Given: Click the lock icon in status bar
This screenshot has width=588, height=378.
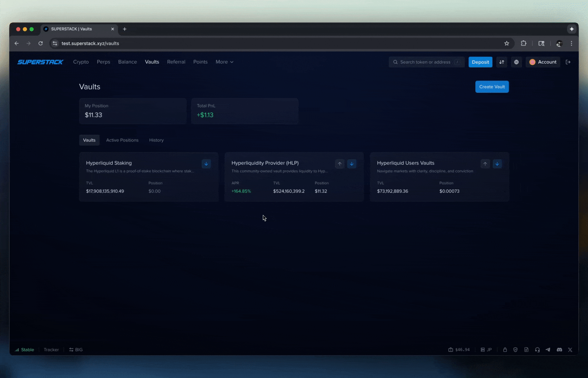Looking at the screenshot, I should click(505, 350).
